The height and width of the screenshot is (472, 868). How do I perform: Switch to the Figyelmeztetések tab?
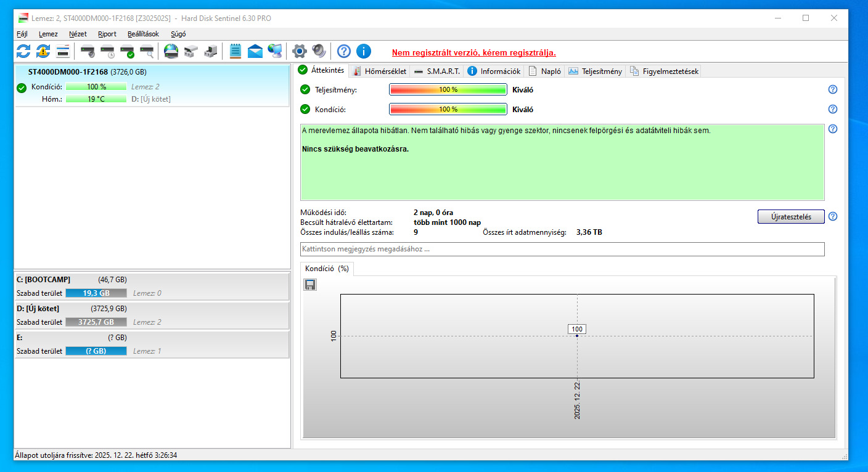click(x=663, y=71)
